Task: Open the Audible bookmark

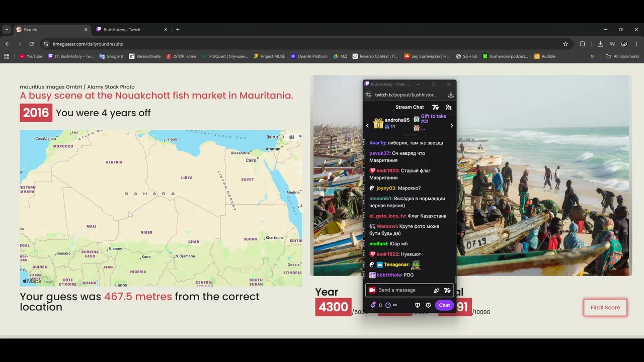Action: click(545, 56)
